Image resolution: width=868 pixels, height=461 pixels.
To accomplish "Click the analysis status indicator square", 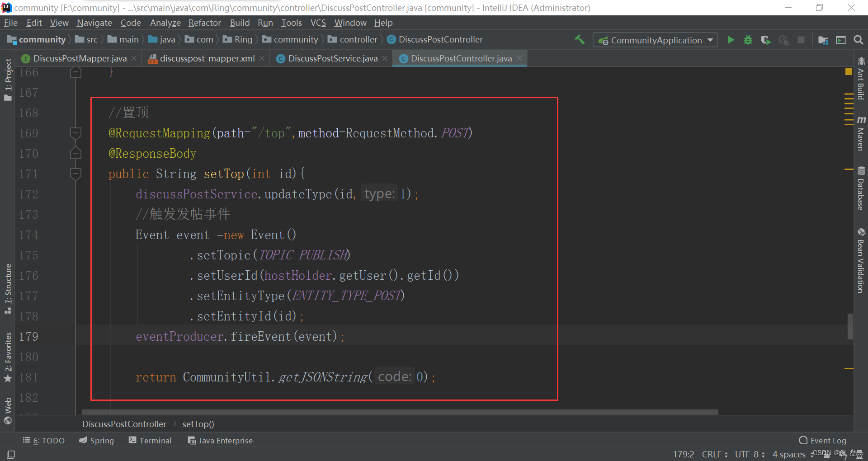I will [x=849, y=72].
